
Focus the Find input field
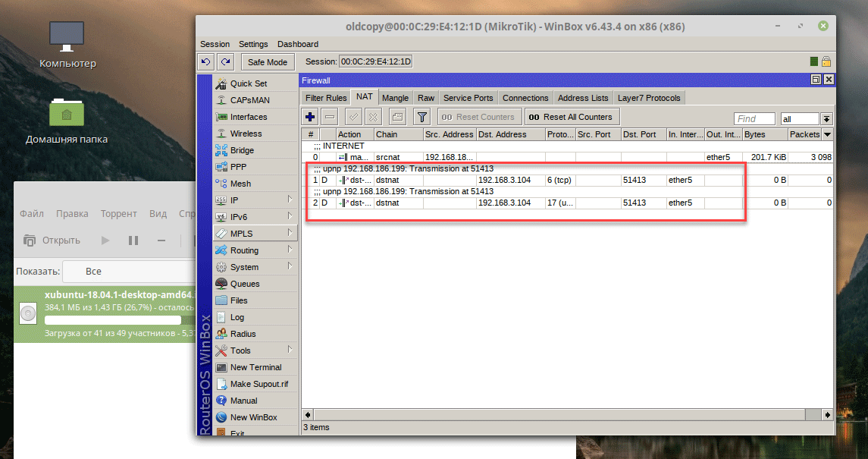(754, 118)
